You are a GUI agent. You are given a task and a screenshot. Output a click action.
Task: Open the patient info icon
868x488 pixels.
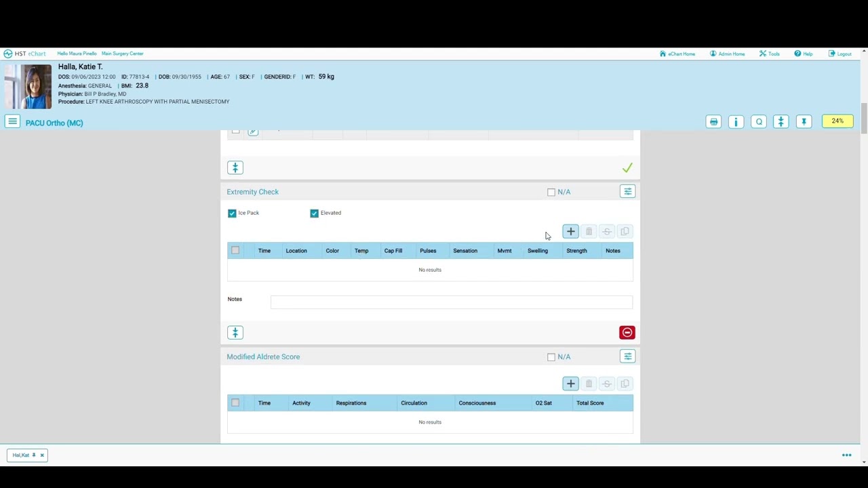[736, 122]
